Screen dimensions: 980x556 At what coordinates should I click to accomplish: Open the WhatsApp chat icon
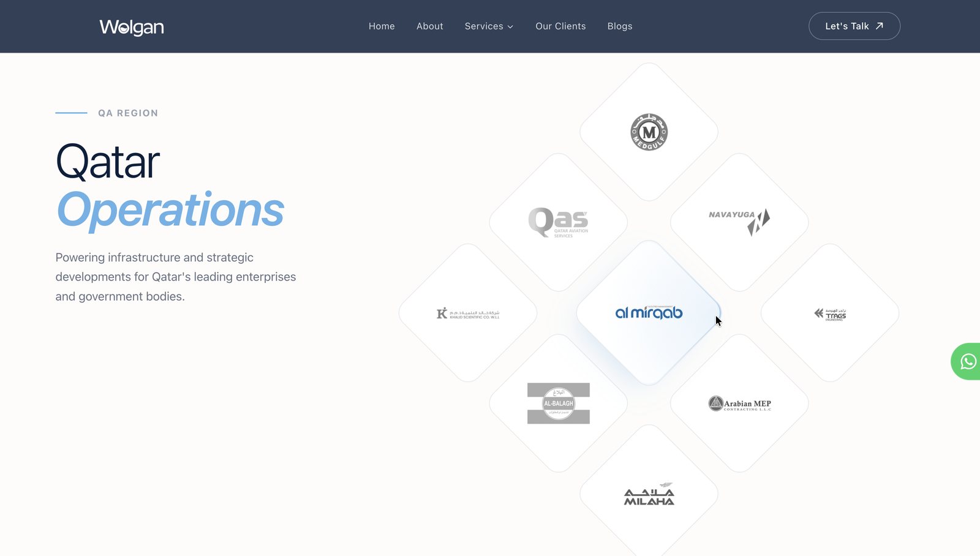pyautogui.click(x=968, y=361)
